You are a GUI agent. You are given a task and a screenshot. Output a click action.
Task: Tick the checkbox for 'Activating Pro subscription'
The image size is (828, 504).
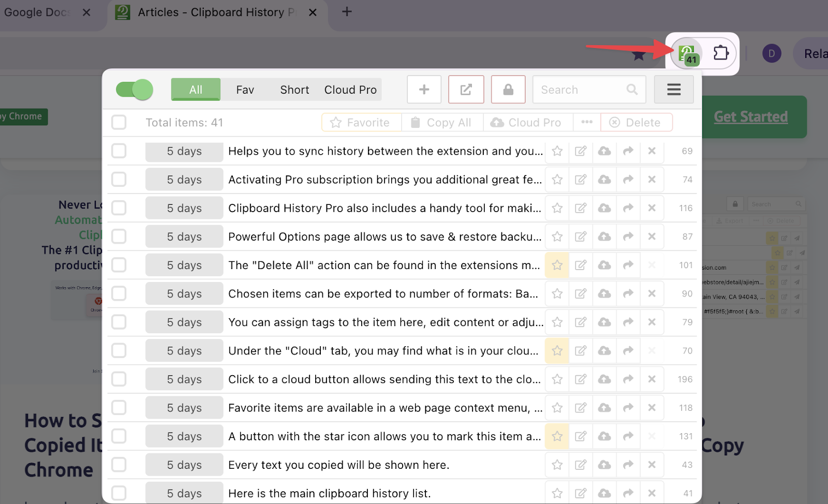119,180
